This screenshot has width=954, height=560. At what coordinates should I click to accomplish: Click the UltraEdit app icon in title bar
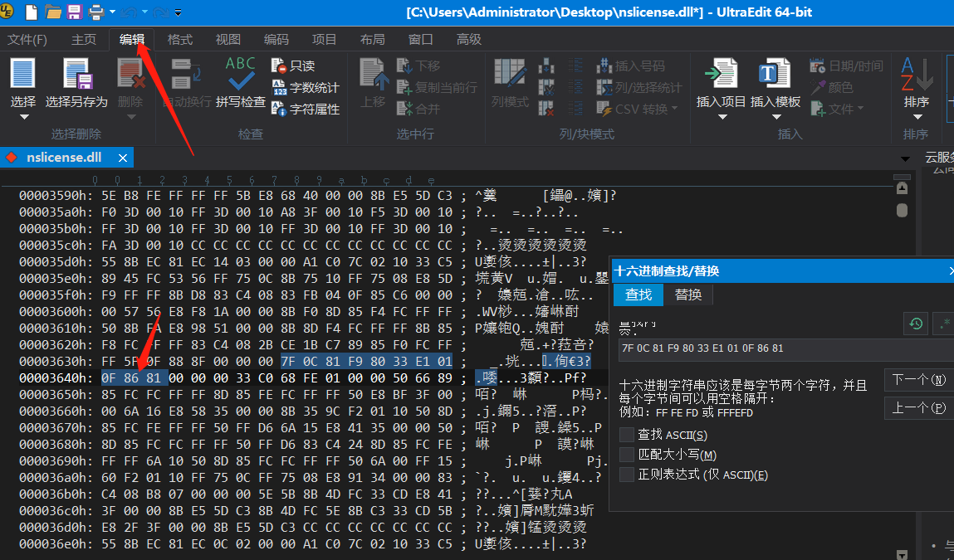pyautogui.click(x=7, y=12)
